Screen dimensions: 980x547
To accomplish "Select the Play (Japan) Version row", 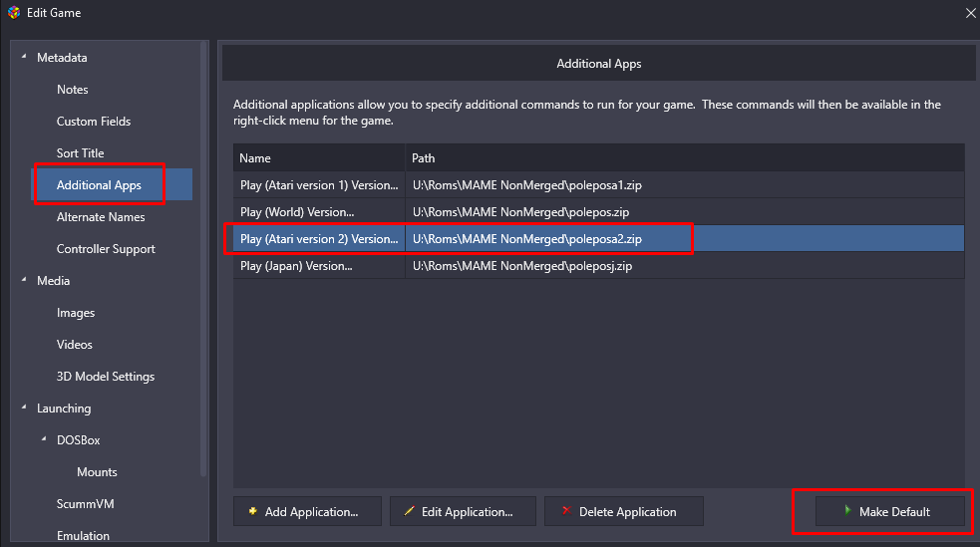I will click(x=599, y=265).
